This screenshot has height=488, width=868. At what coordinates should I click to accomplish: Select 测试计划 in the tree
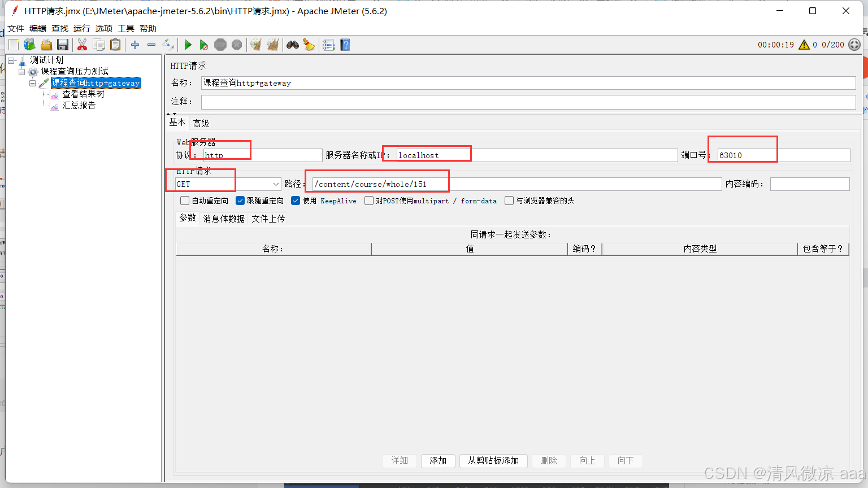(x=46, y=60)
